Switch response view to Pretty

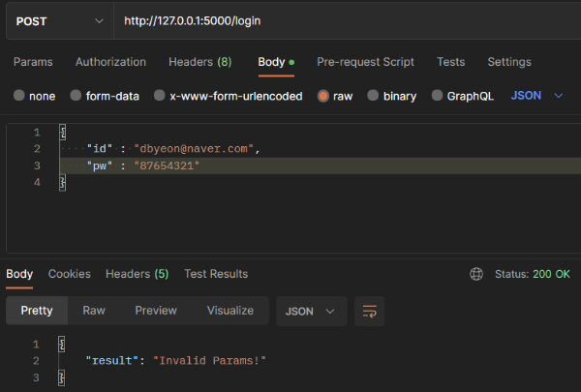pos(37,311)
